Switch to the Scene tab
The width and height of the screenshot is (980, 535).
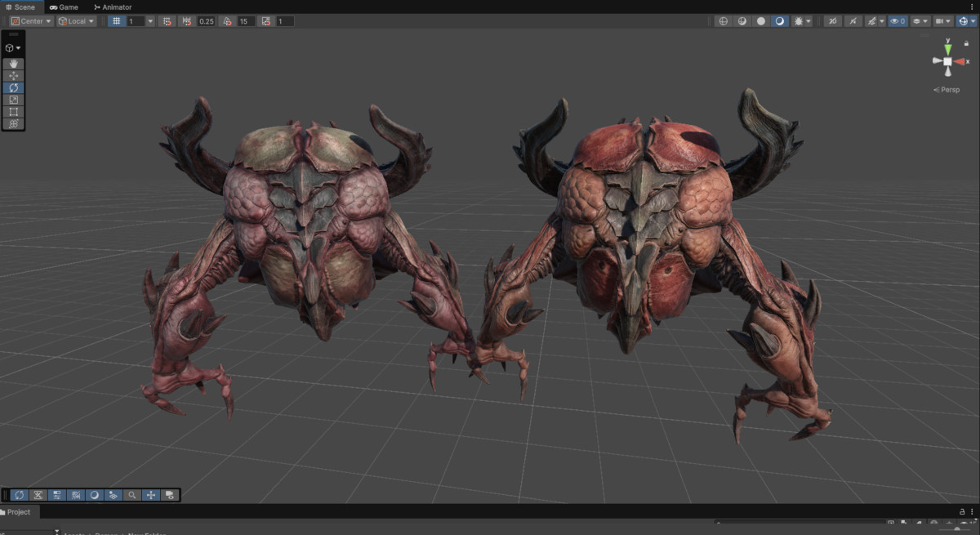[x=20, y=7]
